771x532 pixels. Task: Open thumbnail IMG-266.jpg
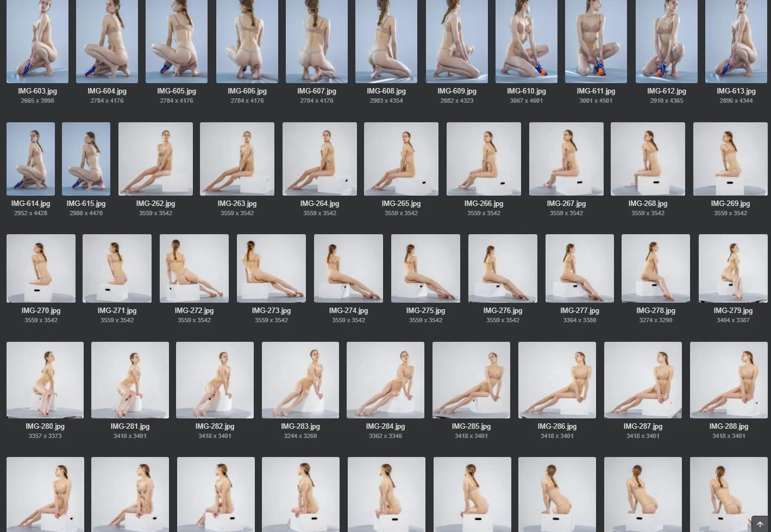click(x=484, y=159)
